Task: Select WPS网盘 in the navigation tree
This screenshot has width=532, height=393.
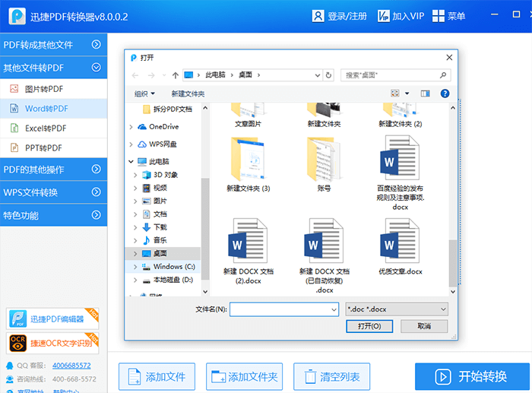Action: click(x=157, y=144)
